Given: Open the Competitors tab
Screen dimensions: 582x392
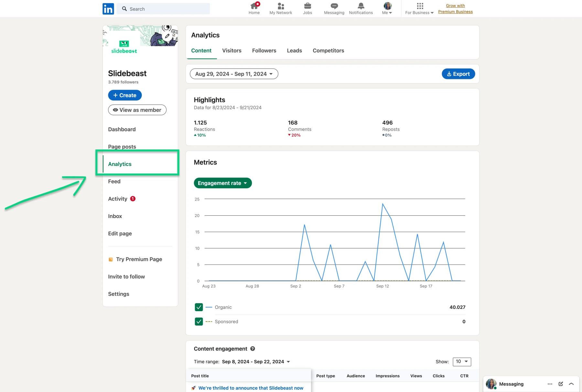Looking at the screenshot, I should coord(328,50).
